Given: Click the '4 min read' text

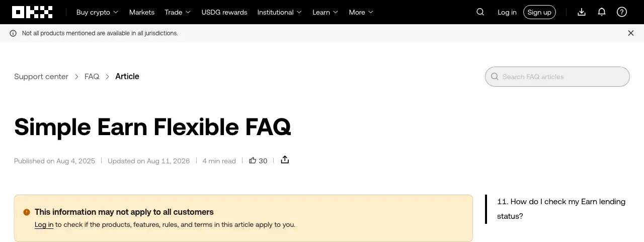Looking at the screenshot, I should click(219, 161).
